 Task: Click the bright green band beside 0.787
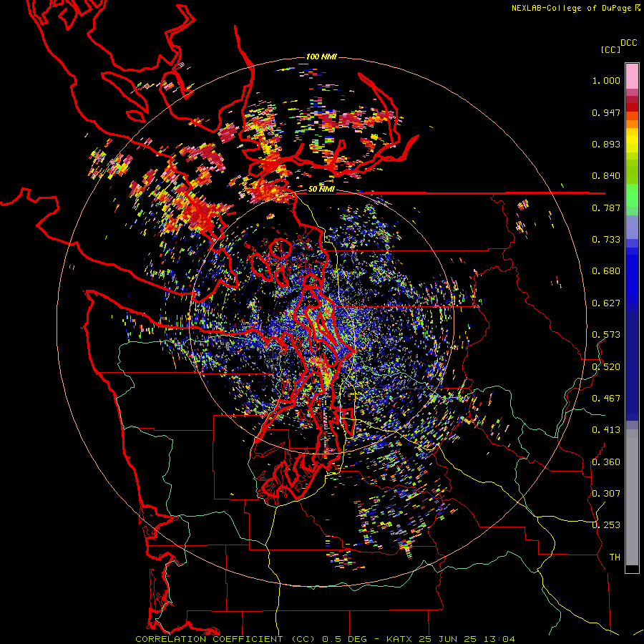pos(632,199)
